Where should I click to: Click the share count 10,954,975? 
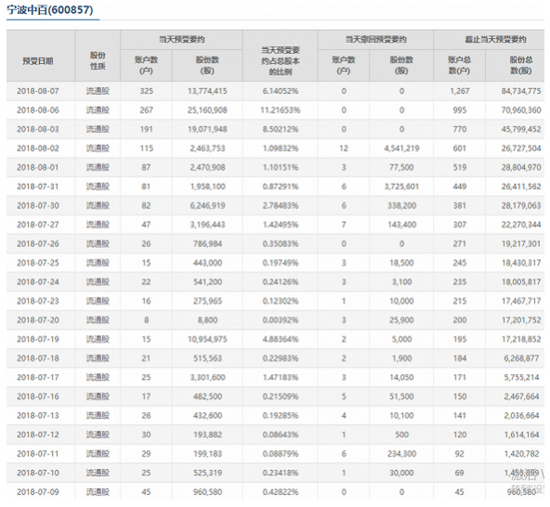click(x=207, y=339)
